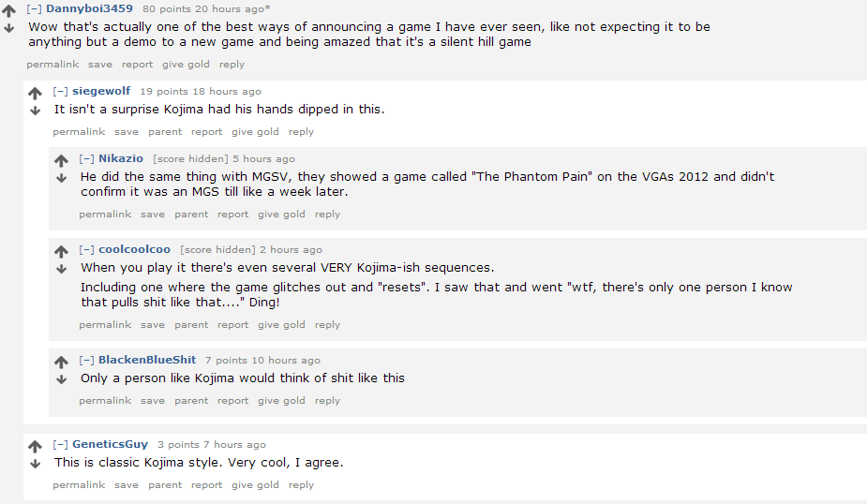Downvote Dannyboi3459's comment
This screenshot has width=867, height=504.
point(9,28)
